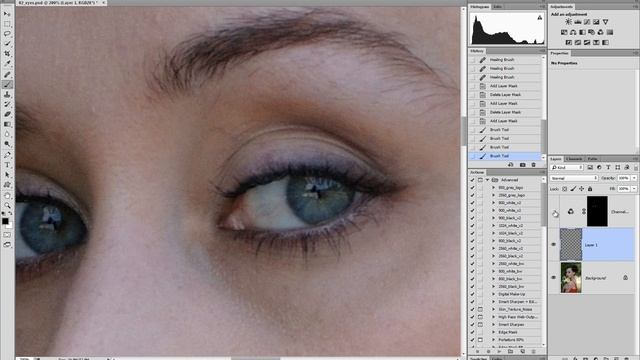The image size is (640, 360).
Task: Toggle checkmark for Digital Make-Up action
Action: tap(473, 294)
